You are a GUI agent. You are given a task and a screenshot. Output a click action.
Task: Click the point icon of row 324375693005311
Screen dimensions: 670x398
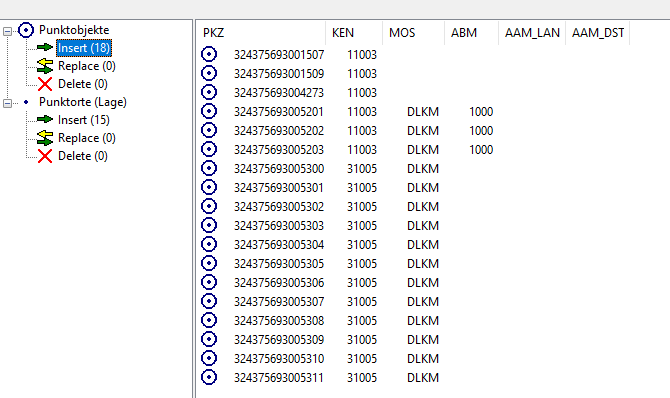coord(209,377)
